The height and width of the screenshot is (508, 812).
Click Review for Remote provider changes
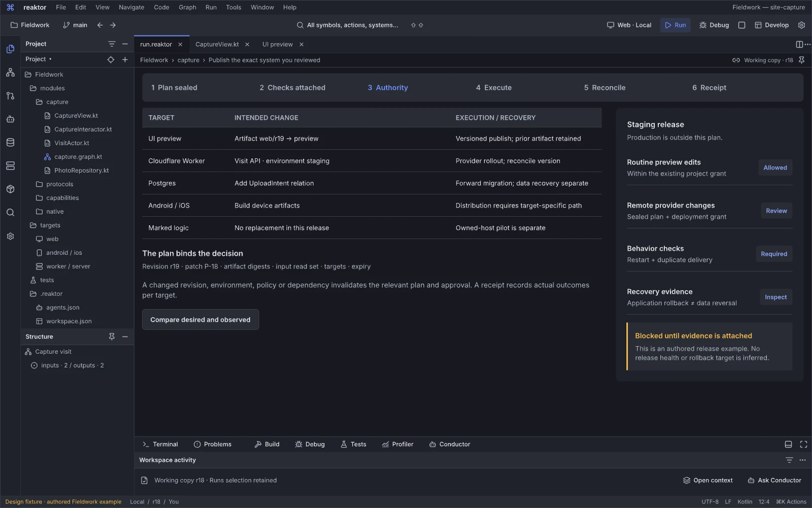776,211
